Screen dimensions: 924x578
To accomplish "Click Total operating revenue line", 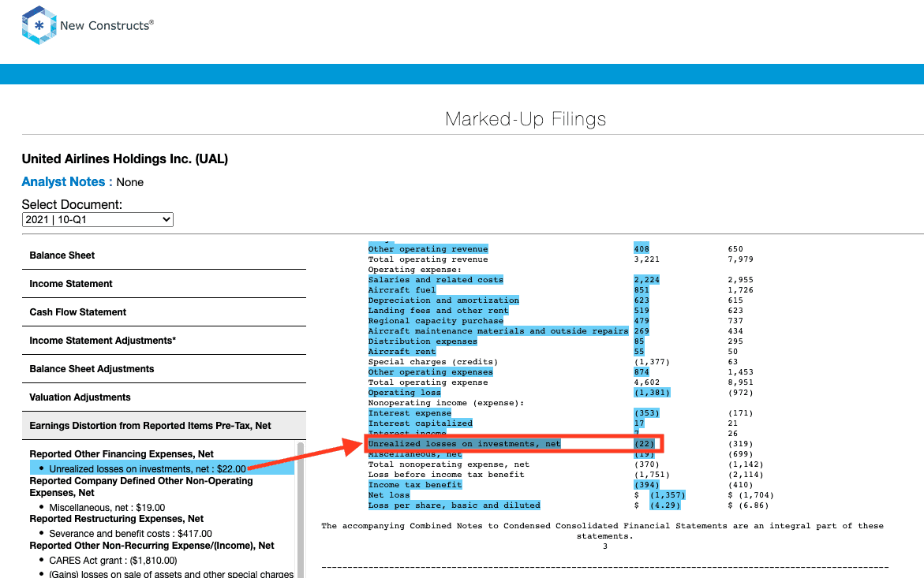I will (428, 259).
